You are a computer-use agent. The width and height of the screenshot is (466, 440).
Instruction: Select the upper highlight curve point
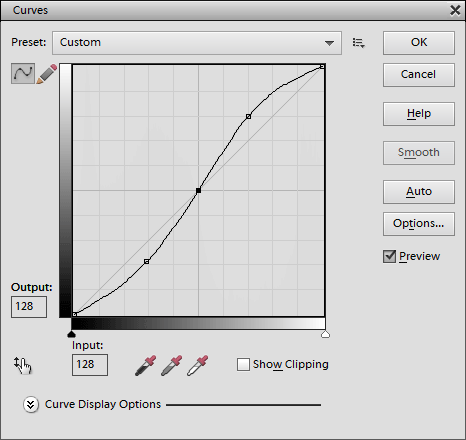[x=248, y=116]
